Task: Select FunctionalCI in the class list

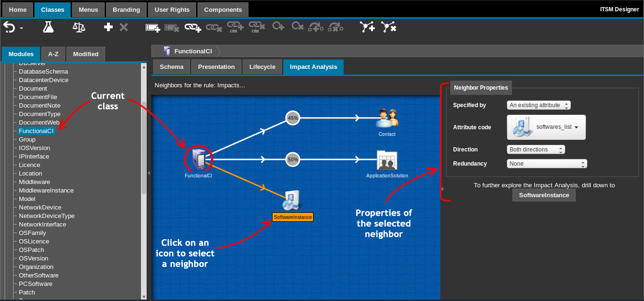Action: tap(36, 131)
